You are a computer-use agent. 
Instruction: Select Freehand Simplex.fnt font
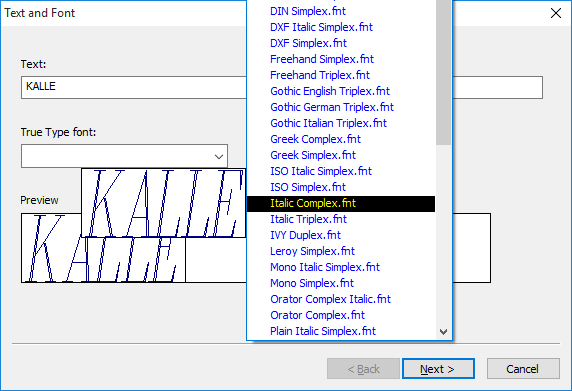coord(341,59)
